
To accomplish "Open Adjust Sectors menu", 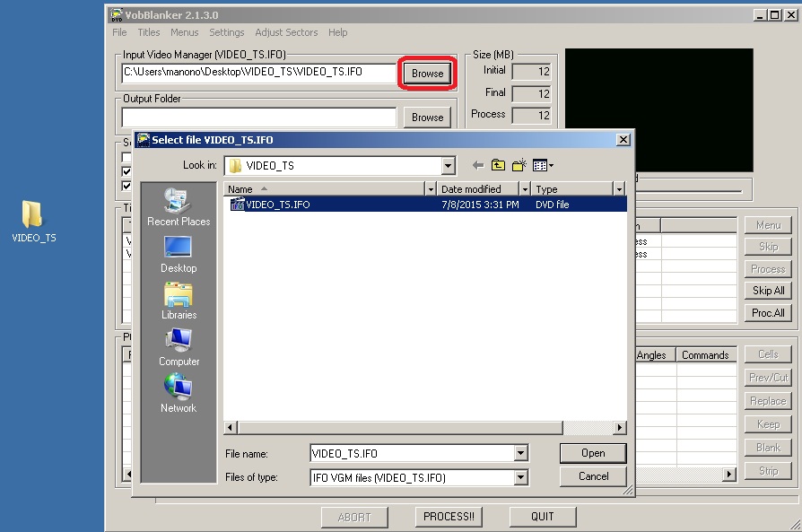I will click(x=286, y=32).
